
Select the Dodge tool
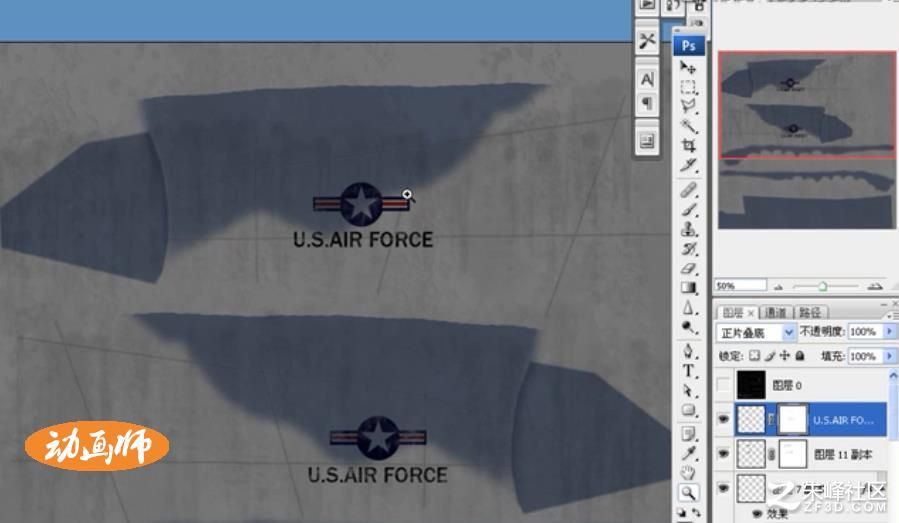[x=688, y=327]
